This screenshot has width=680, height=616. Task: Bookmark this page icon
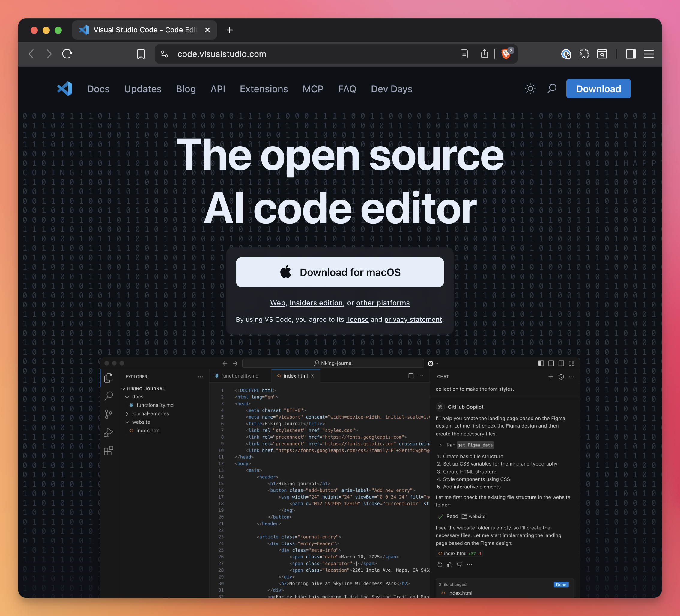coord(141,54)
